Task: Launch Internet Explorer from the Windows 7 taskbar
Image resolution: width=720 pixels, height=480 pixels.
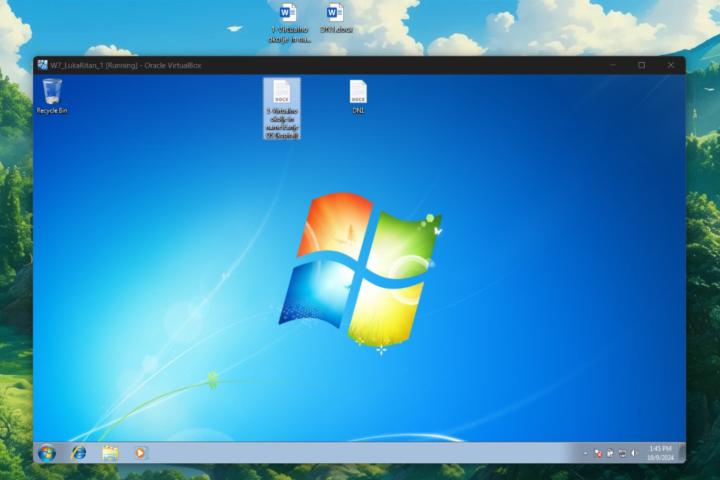Action: tap(79, 453)
